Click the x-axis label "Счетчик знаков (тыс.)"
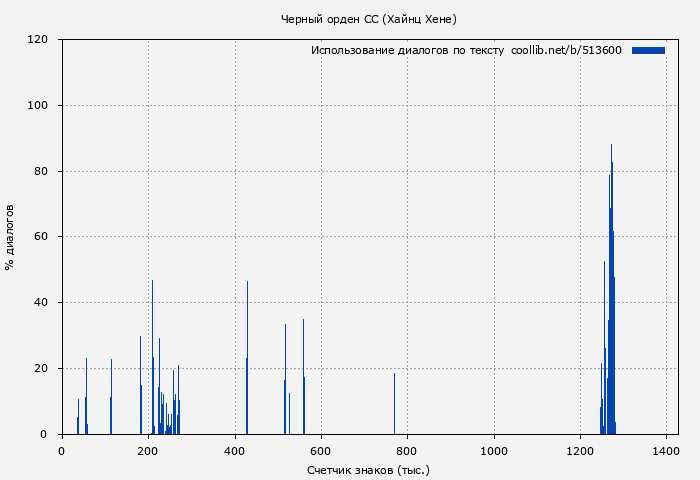This screenshot has width=700, height=480. pyautogui.click(x=368, y=469)
